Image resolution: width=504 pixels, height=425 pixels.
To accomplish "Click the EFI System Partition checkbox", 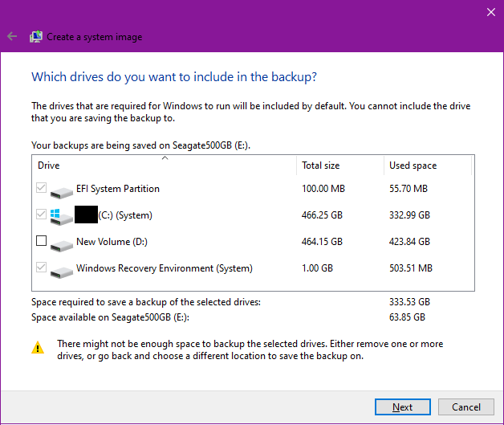I will 42,189.
